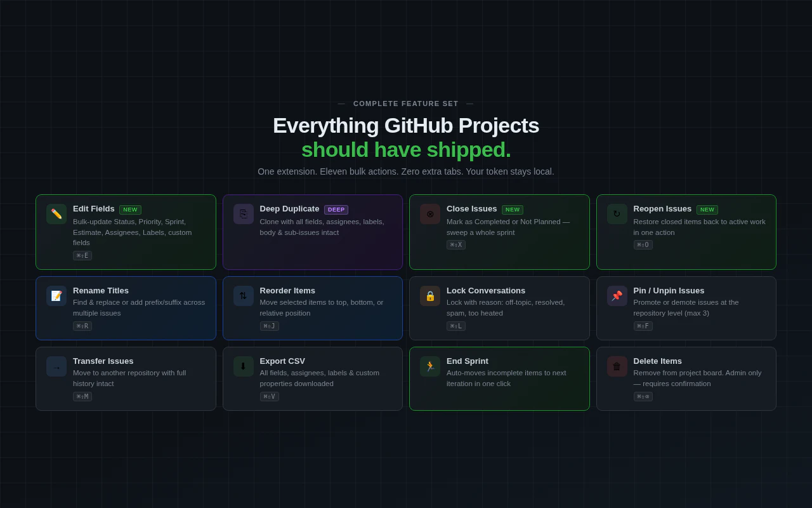Click the green 'should have shipped.' headline

tap(406, 150)
